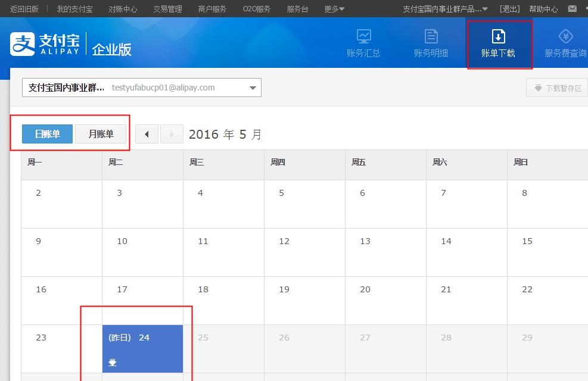Select May 20 on the calendar
This screenshot has width=588, height=381.
coord(385,301)
